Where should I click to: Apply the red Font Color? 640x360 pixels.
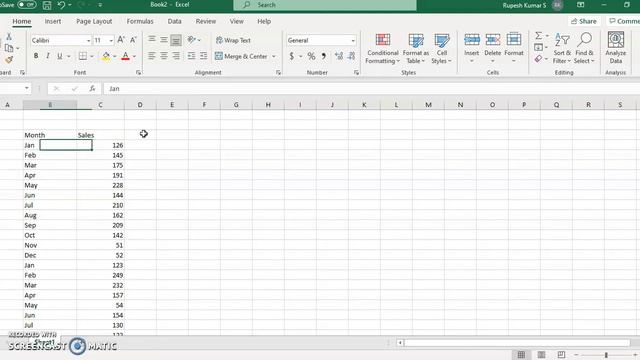click(125, 56)
